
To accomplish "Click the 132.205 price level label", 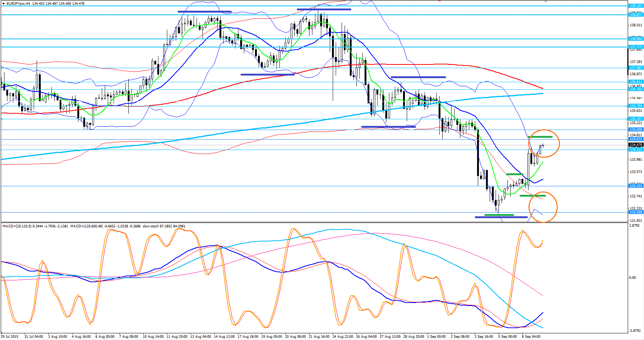I will click(636, 212).
